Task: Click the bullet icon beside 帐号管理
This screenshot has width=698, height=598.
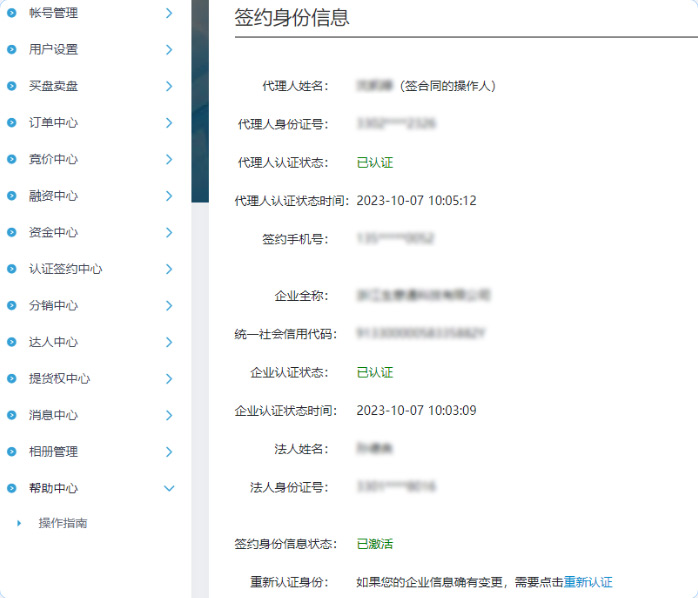Action: (x=11, y=13)
